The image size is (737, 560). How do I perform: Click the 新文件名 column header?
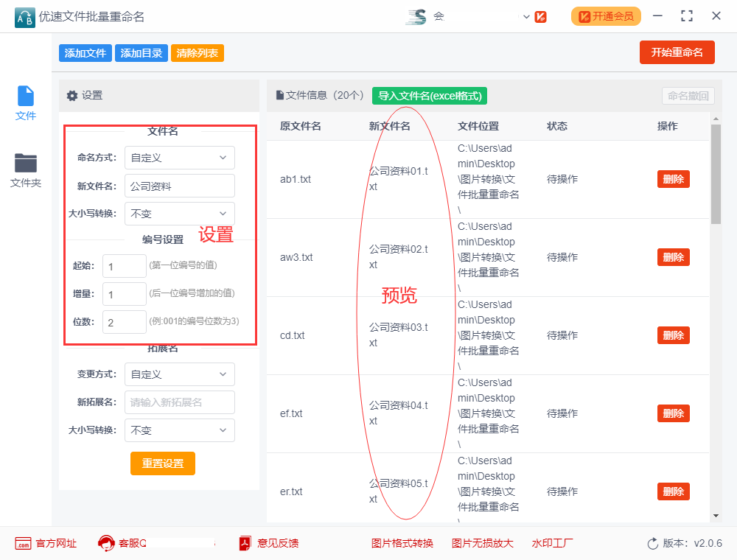390,126
